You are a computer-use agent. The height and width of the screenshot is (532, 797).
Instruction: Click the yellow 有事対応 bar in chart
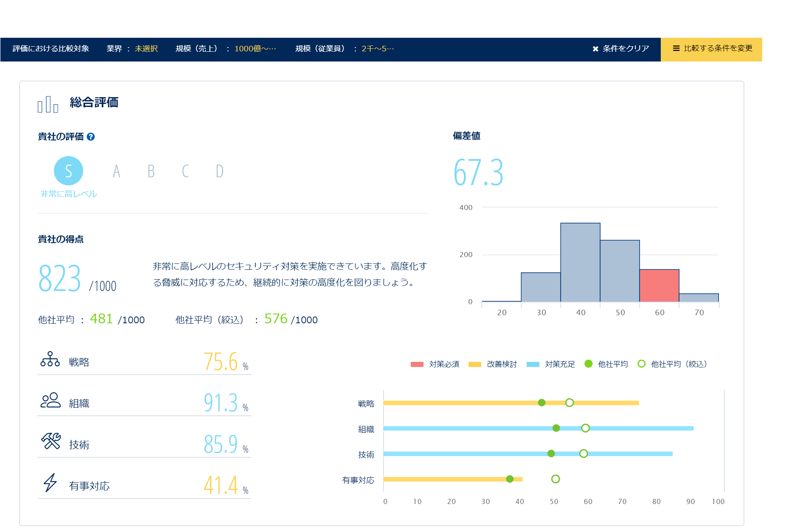pos(453,479)
